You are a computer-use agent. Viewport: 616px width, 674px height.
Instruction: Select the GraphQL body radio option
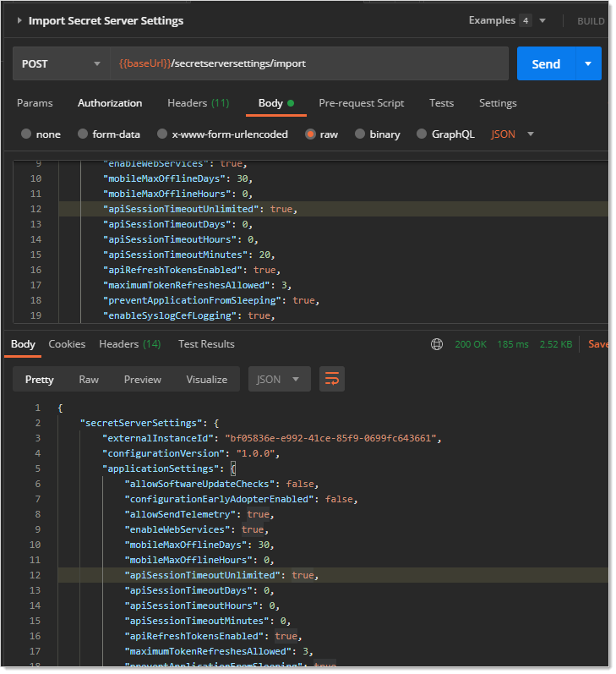click(x=422, y=134)
